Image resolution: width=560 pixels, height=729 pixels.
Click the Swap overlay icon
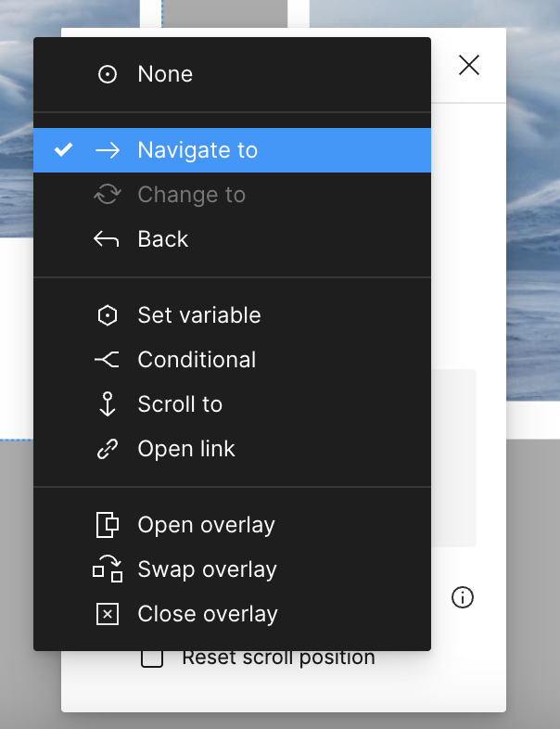(x=108, y=569)
